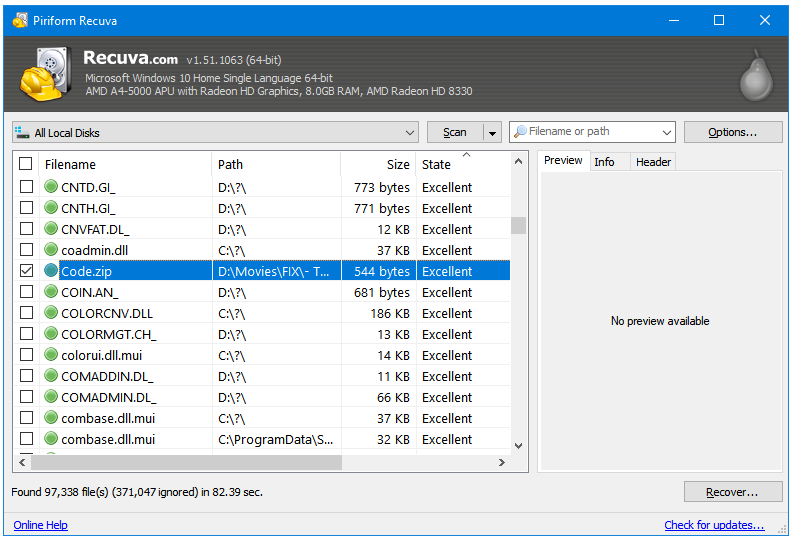
Task: Switch to the Header tab
Action: 653,162
